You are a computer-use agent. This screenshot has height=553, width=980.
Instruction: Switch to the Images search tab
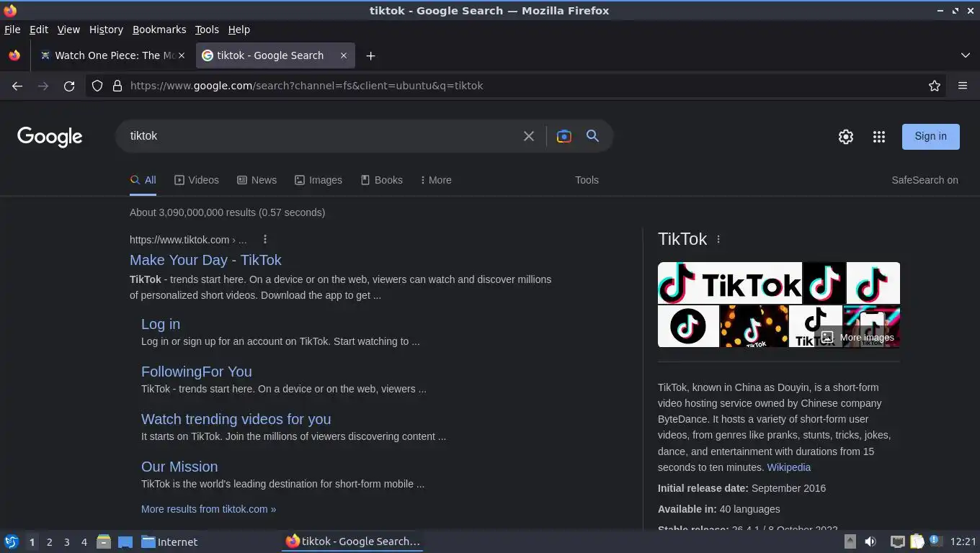pyautogui.click(x=318, y=180)
